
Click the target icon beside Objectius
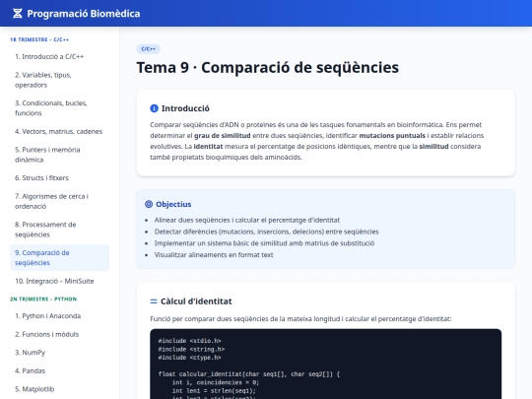point(149,204)
